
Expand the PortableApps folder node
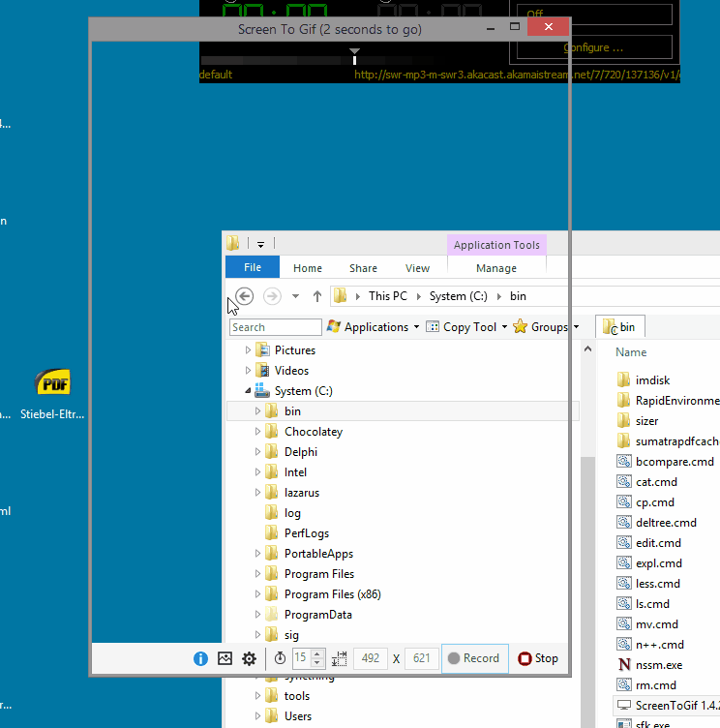point(257,554)
